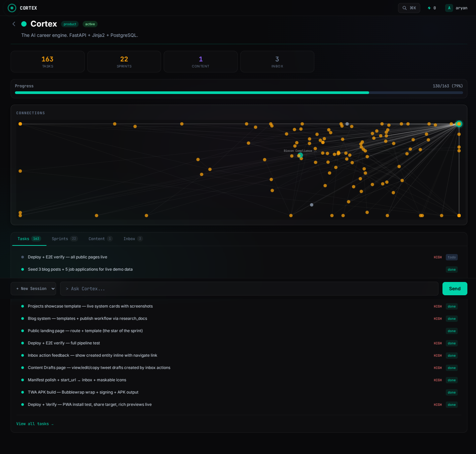Click HIGH priority on Manifest polish row

pos(438,380)
